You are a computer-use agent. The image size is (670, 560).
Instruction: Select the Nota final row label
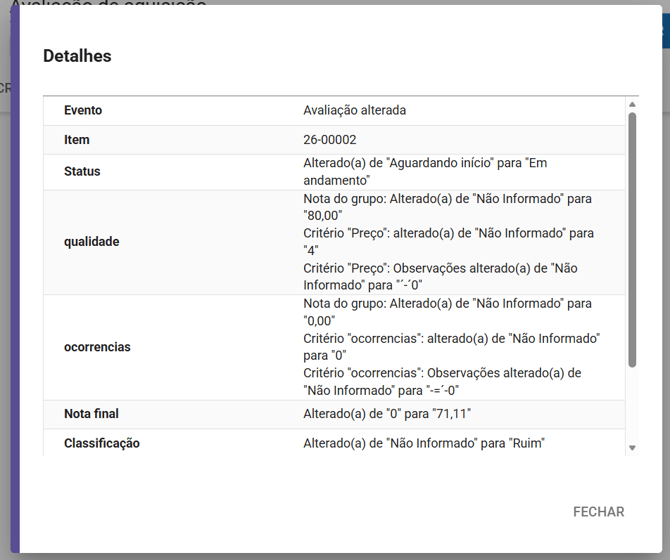tap(91, 414)
